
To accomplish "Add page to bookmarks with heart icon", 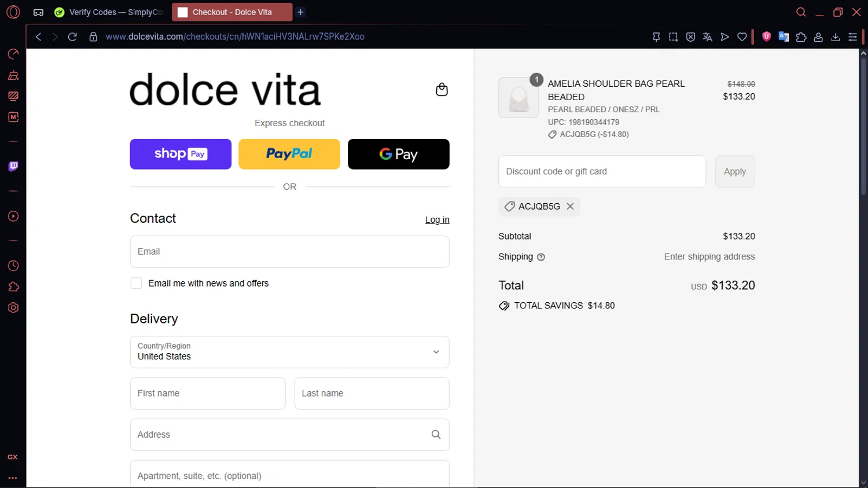I will 742,37.
